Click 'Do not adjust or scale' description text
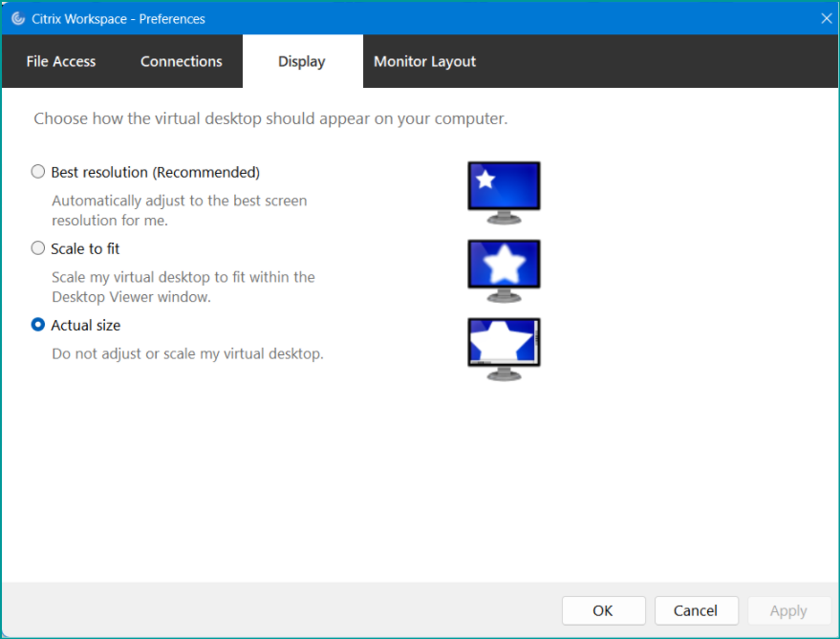This screenshot has width=840, height=639. coord(187,353)
